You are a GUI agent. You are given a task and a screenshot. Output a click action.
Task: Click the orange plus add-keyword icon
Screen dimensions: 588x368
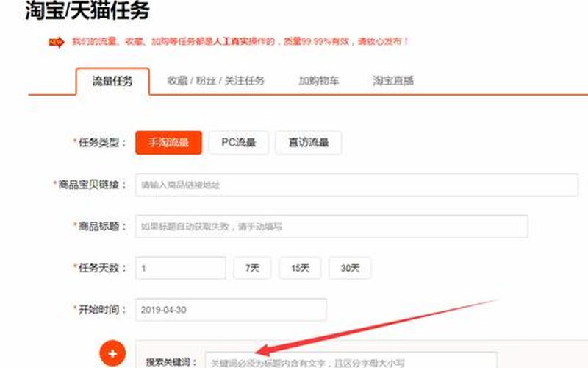(112, 353)
